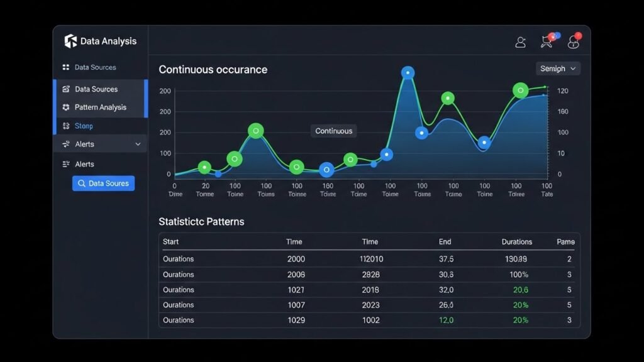Click the rightmost header icon with the red badge

(x=574, y=42)
